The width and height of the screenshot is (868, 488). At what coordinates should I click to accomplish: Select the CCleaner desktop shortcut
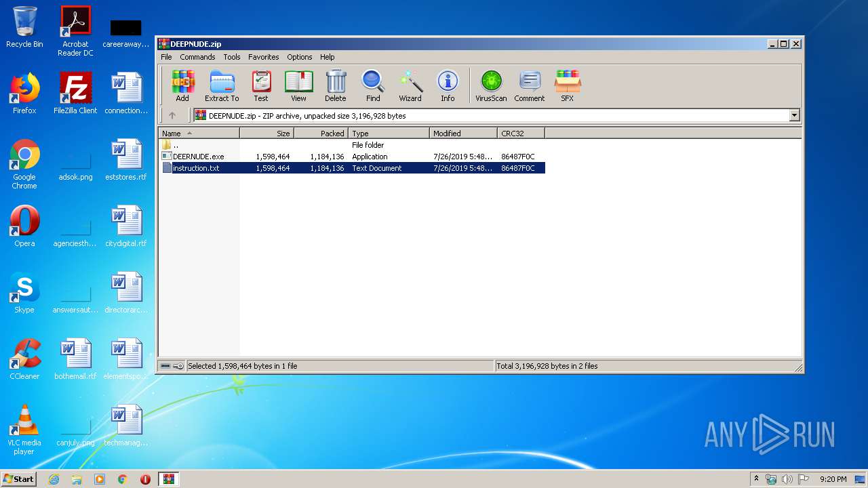24,359
